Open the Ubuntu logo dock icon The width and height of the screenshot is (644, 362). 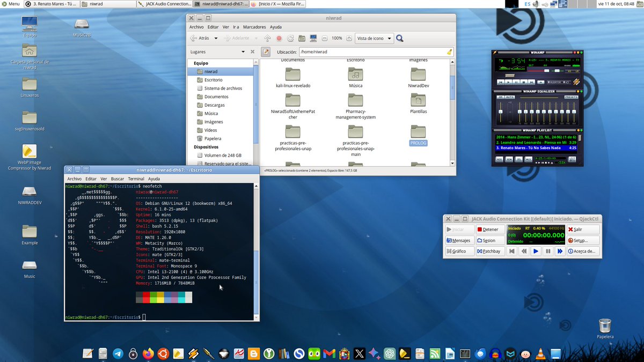(163, 353)
